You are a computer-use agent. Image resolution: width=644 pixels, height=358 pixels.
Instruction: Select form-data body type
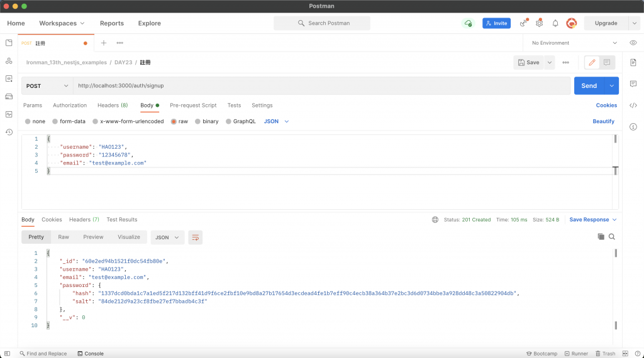[55, 121]
